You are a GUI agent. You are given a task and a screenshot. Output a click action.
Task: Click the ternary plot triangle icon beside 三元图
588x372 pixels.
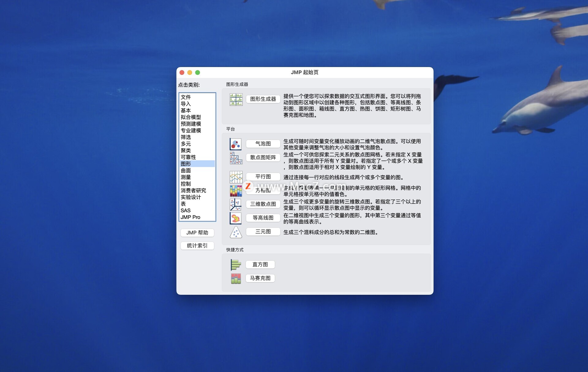point(236,232)
